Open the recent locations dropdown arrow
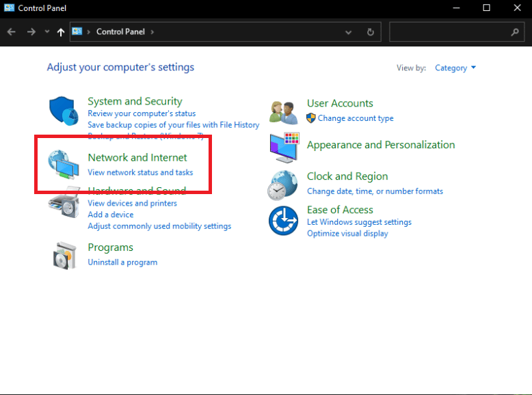Screen dimensions: 532x395 point(47,31)
